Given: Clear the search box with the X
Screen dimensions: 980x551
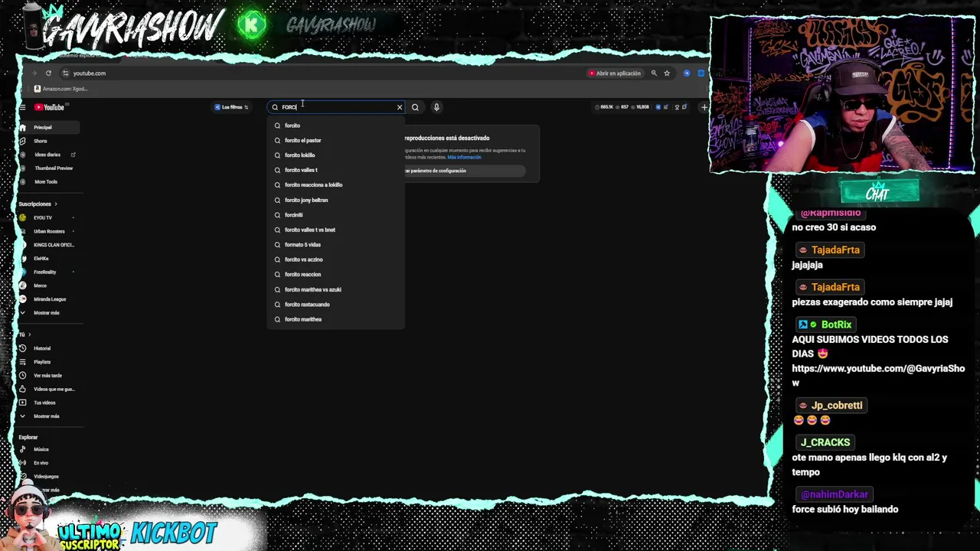Looking at the screenshot, I should (x=400, y=107).
